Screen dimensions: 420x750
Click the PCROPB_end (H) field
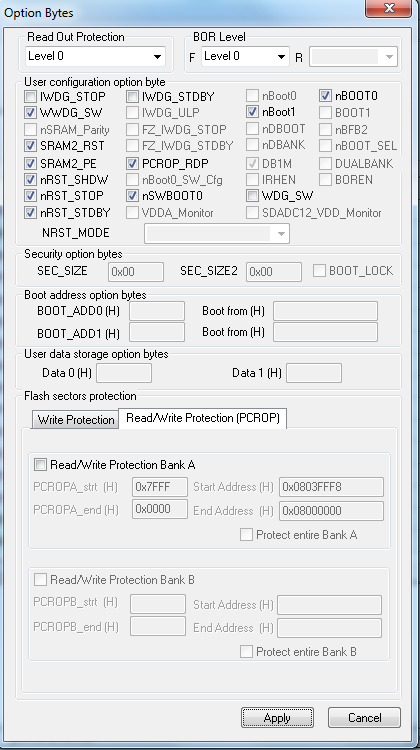[158, 626]
